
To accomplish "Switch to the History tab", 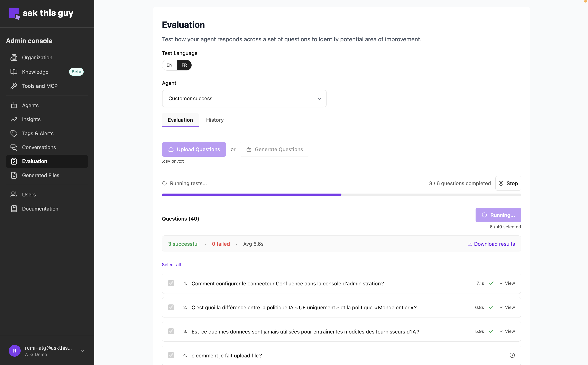I will tap(215, 120).
